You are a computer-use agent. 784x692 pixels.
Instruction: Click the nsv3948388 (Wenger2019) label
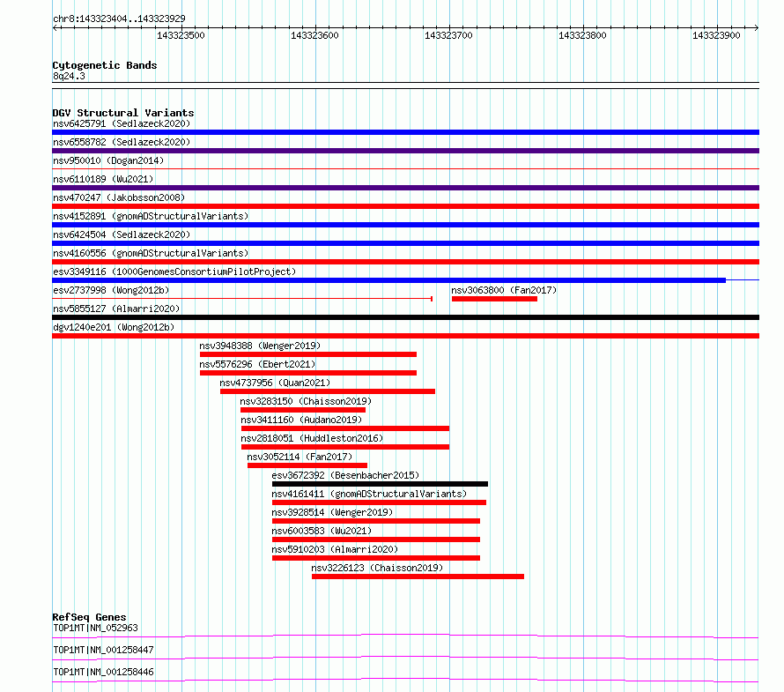(260, 346)
